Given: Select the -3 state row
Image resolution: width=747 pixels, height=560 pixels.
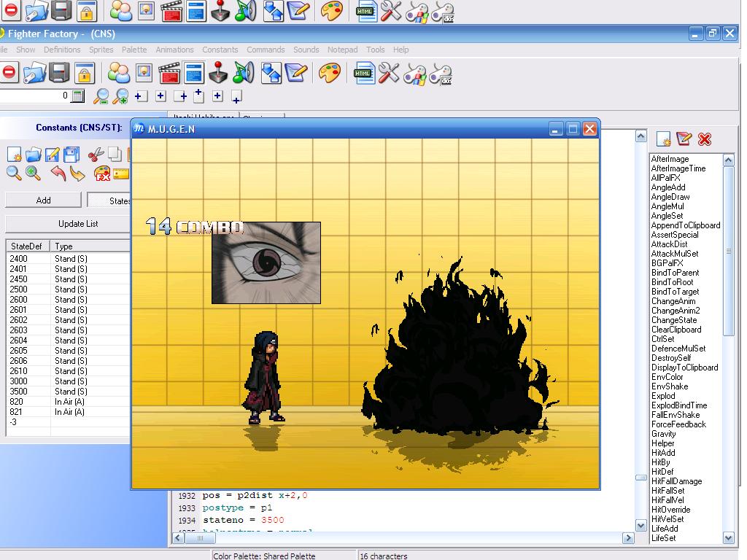Looking at the screenshot, I should click(68, 422).
